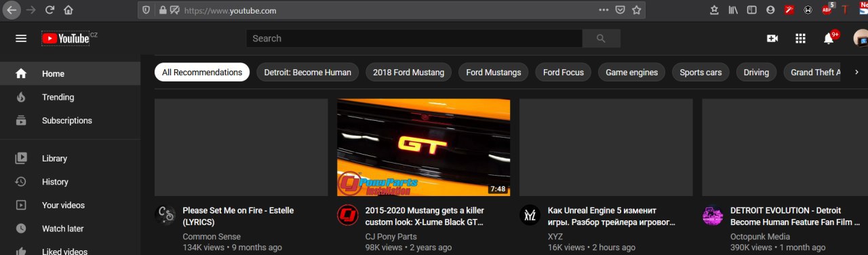Click the magnifier search button
The height and width of the screenshot is (255, 868).
pyautogui.click(x=601, y=39)
